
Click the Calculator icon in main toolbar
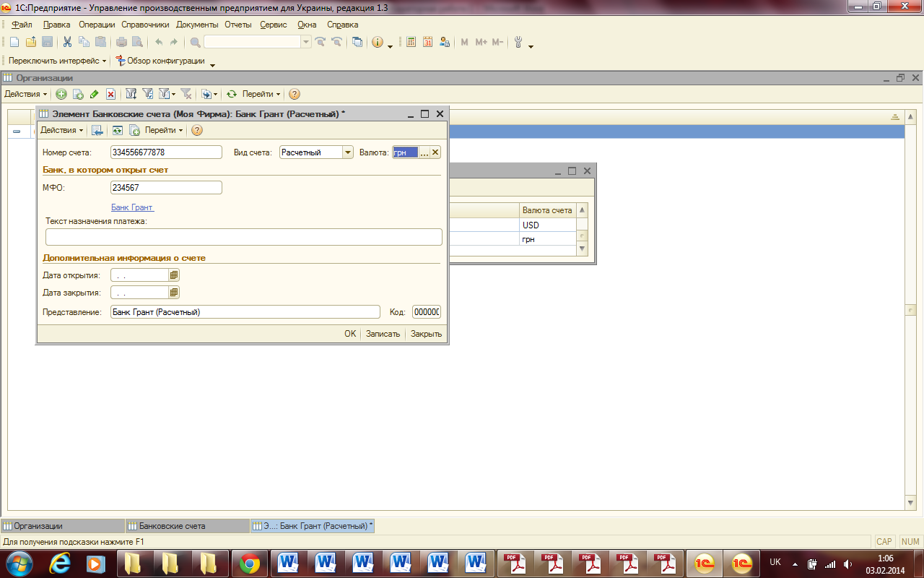(x=411, y=42)
